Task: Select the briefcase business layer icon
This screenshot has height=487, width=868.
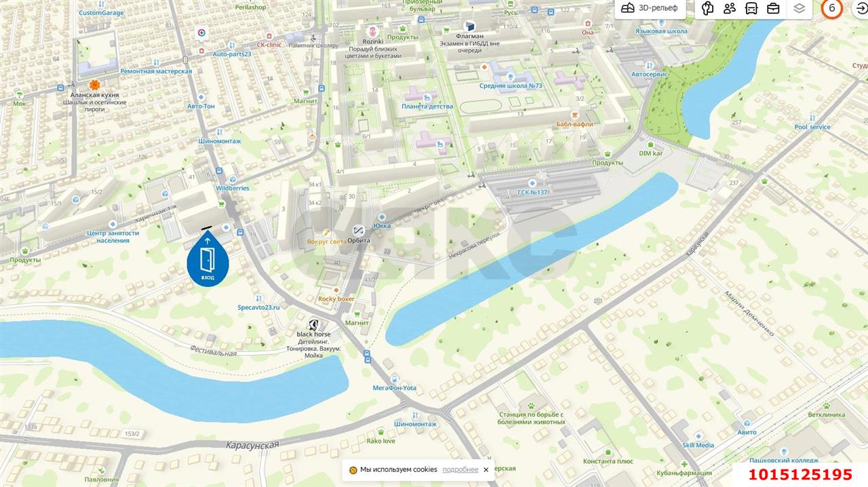Action: pos(773,9)
